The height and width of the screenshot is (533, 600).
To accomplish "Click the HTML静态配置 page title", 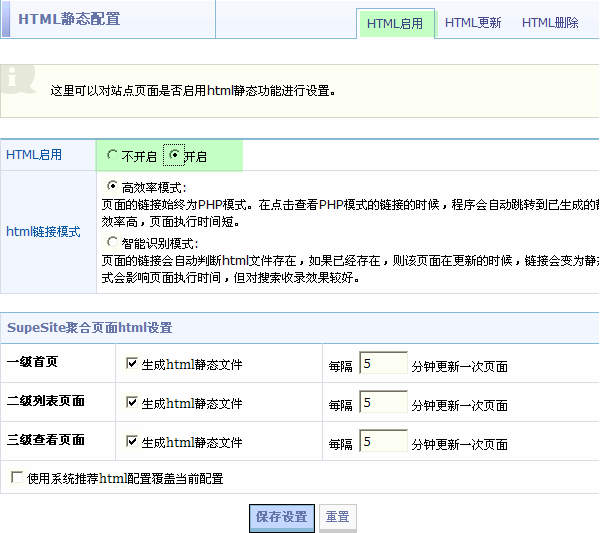I will tap(68, 19).
